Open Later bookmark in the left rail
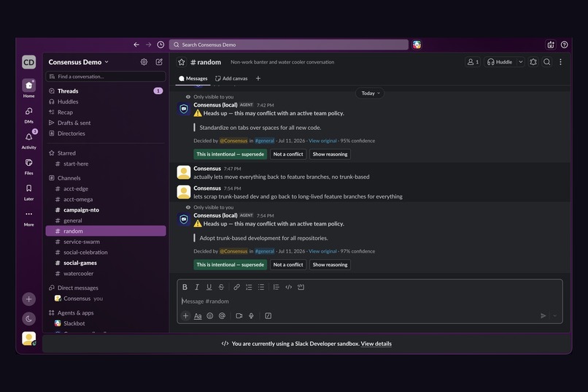 click(x=29, y=192)
